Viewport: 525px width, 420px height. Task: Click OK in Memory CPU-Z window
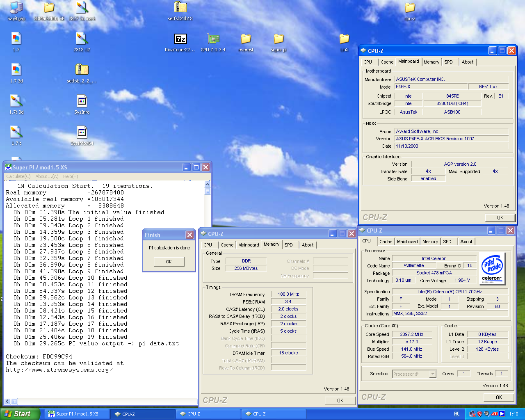tap(340, 401)
